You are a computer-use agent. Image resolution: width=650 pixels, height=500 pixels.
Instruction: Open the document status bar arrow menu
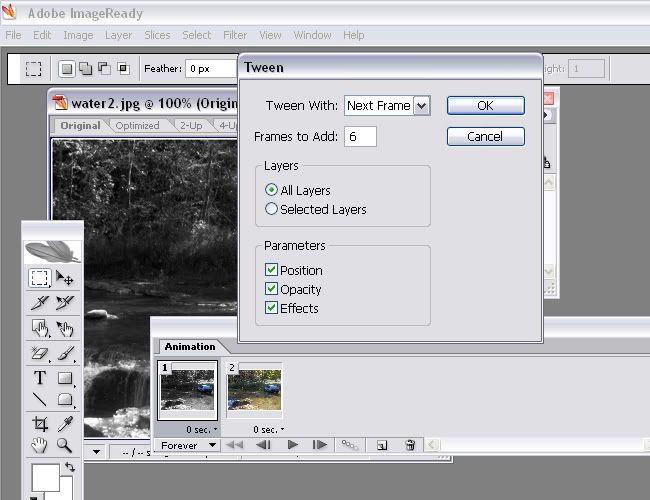(97, 452)
